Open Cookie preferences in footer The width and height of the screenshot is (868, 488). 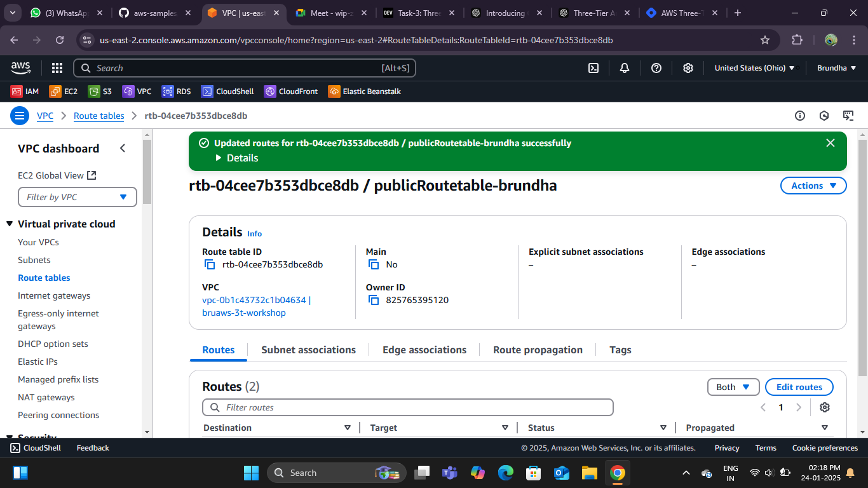point(825,448)
